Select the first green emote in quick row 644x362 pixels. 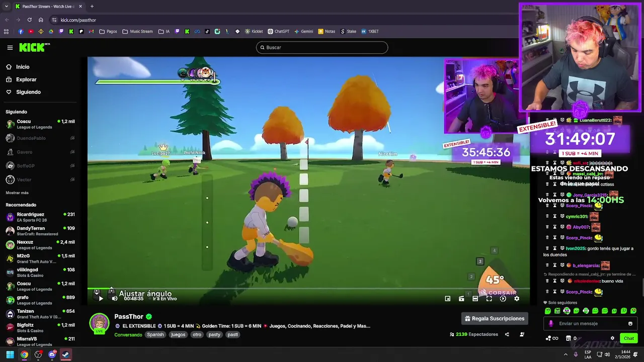click(548, 311)
